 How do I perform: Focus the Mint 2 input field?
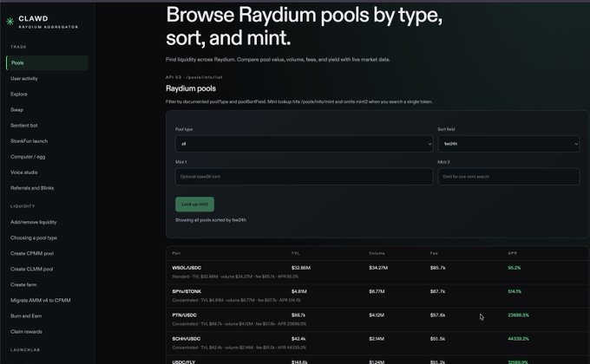[508, 176]
